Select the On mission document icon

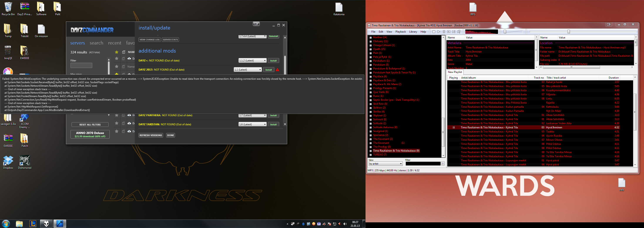coord(41,31)
